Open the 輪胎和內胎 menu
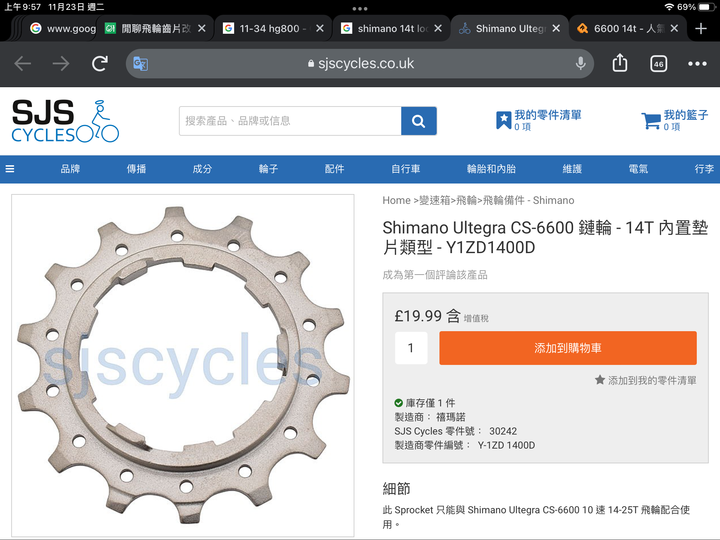The height and width of the screenshot is (540, 720). point(491,169)
